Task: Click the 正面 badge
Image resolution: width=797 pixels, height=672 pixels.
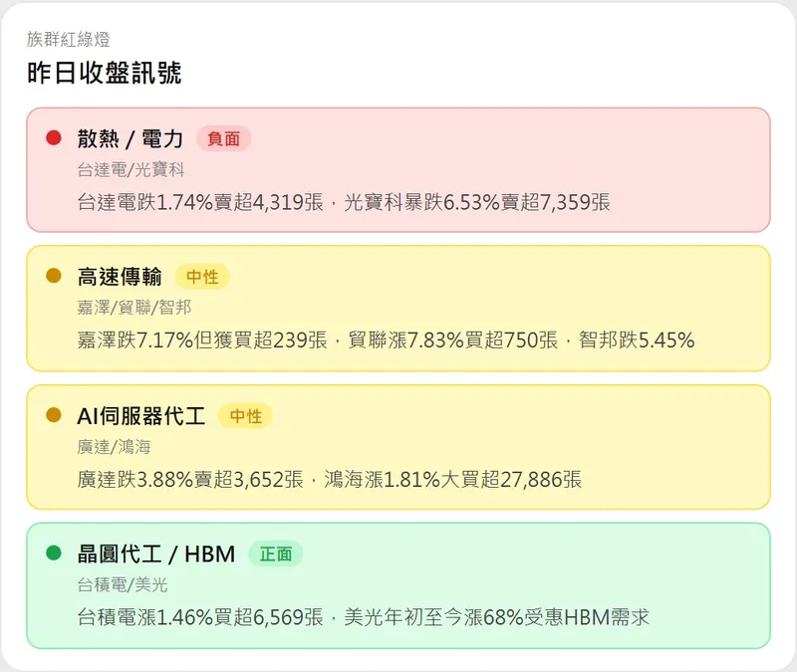Action: pyautogui.click(x=275, y=554)
